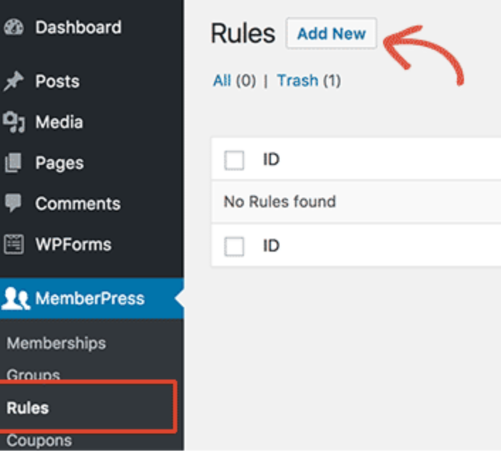Go to Memberships submenu
501x451 pixels.
[56, 343]
